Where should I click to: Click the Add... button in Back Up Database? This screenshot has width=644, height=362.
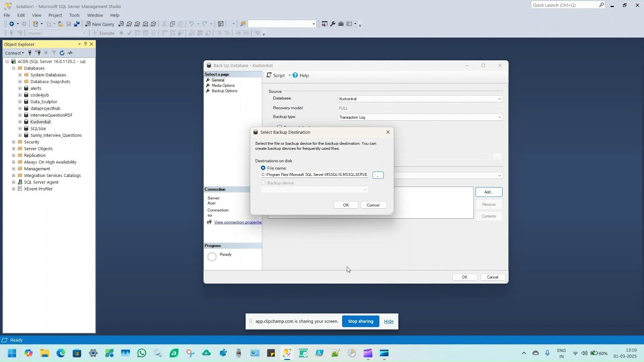pyautogui.click(x=489, y=192)
